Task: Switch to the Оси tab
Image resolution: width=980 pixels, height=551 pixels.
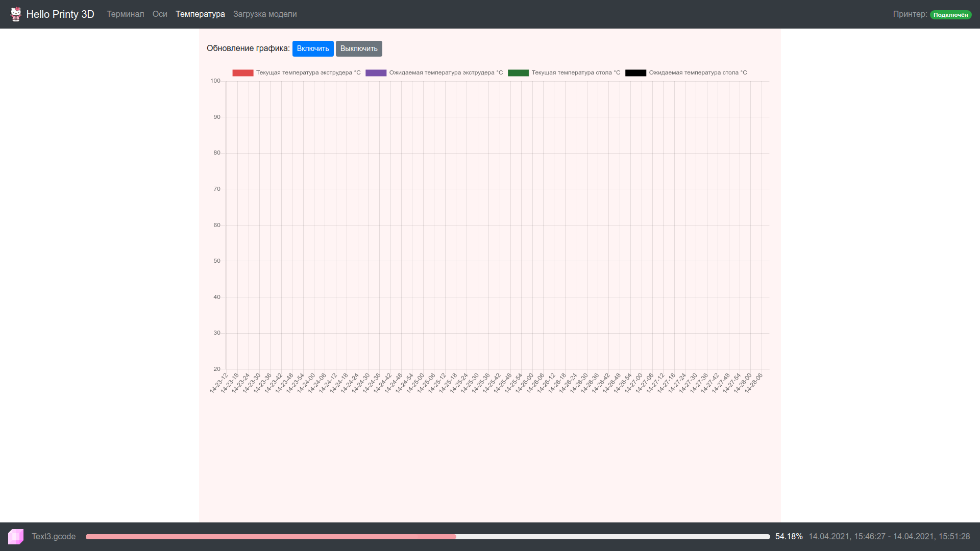Action: pyautogui.click(x=160, y=14)
